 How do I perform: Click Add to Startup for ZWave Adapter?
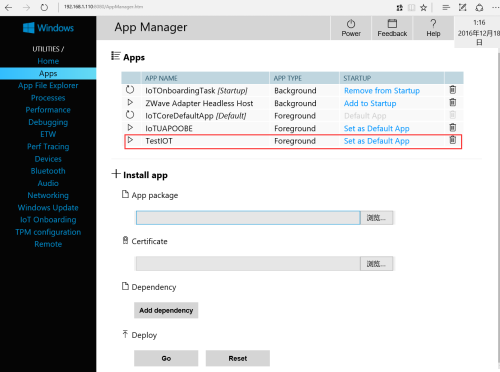(x=370, y=103)
